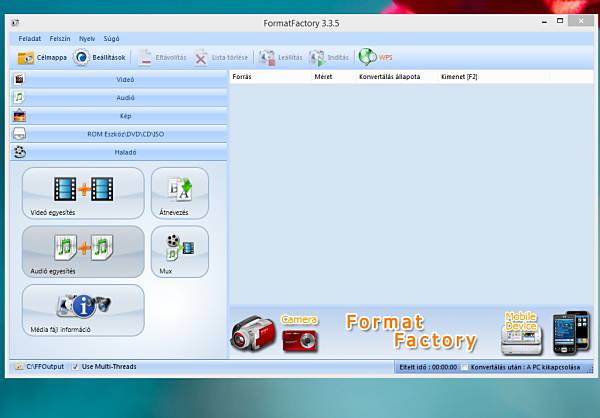Click the Mobile Device banner image

pos(522,334)
